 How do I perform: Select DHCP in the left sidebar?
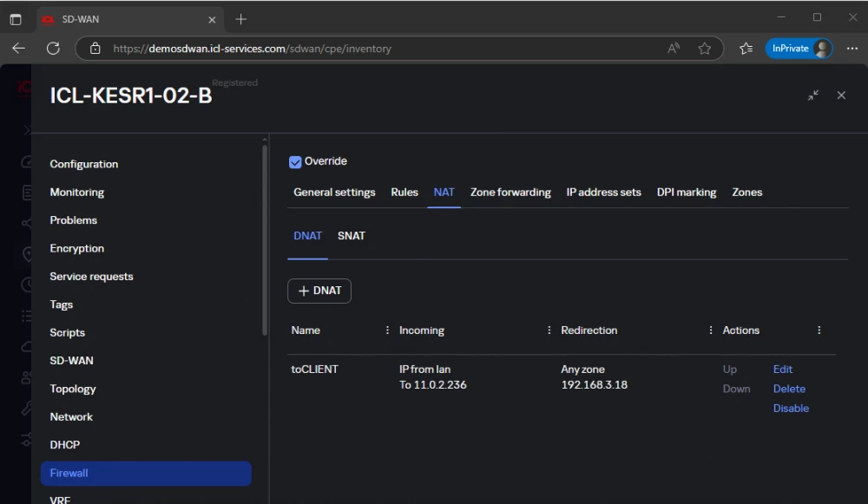click(64, 444)
